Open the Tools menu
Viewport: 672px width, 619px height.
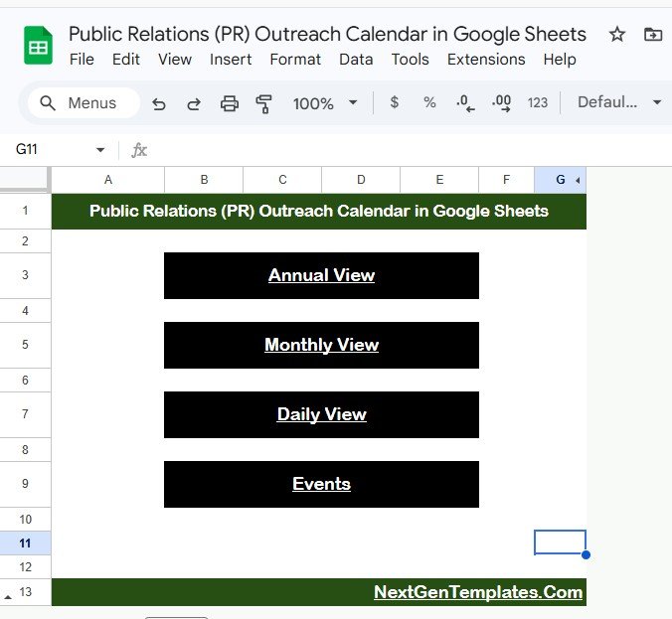pyautogui.click(x=410, y=59)
